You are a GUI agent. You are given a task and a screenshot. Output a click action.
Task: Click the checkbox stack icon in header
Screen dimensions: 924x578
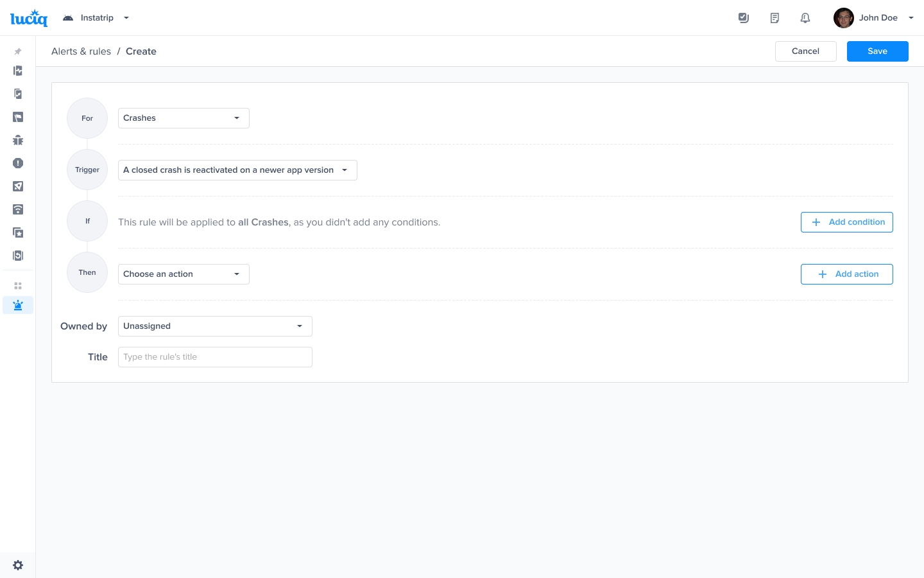click(744, 18)
